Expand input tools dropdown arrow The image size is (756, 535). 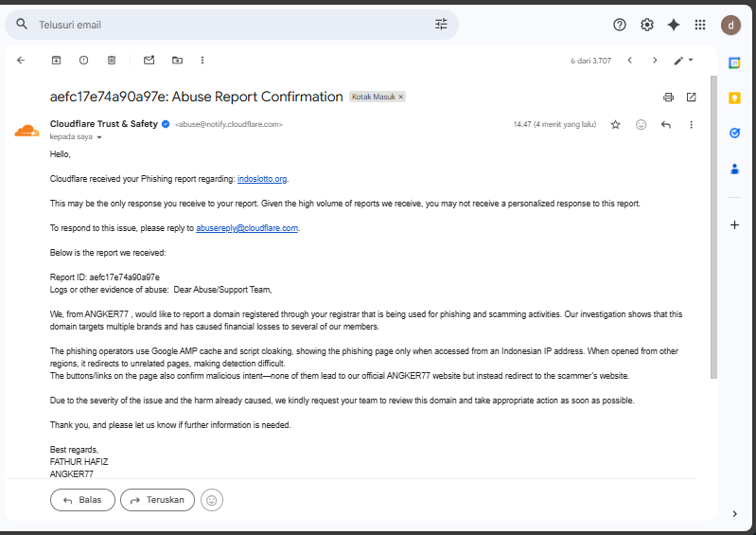tap(691, 60)
